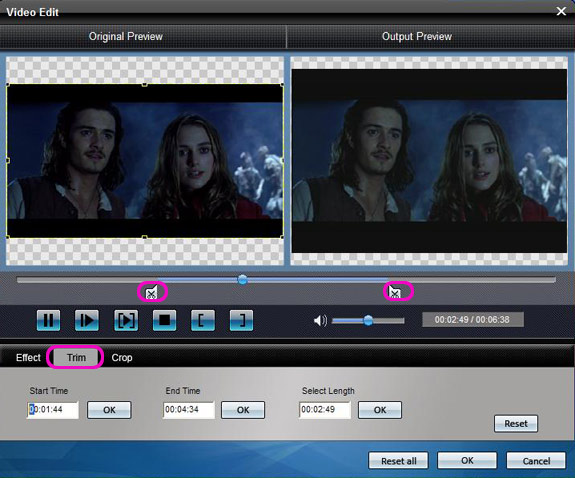Click the next frame step button
This screenshot has height=478, width=575.
tap(87, 320)
